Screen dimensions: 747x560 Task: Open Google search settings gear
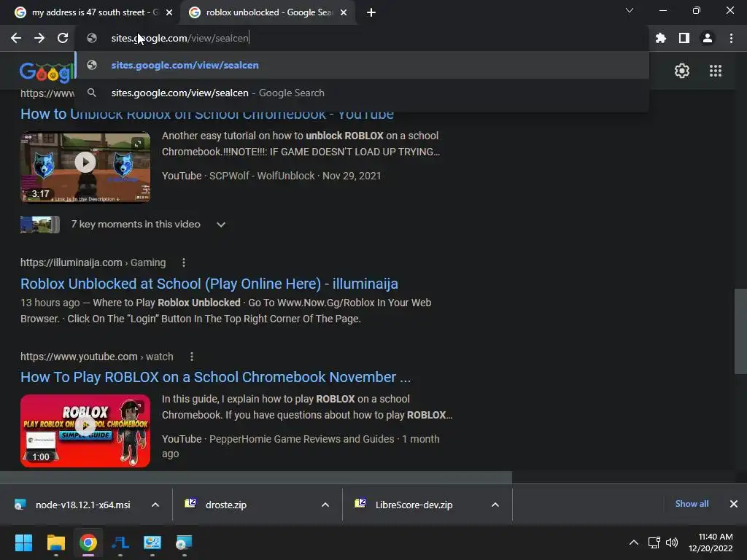(x=682, y=71)
